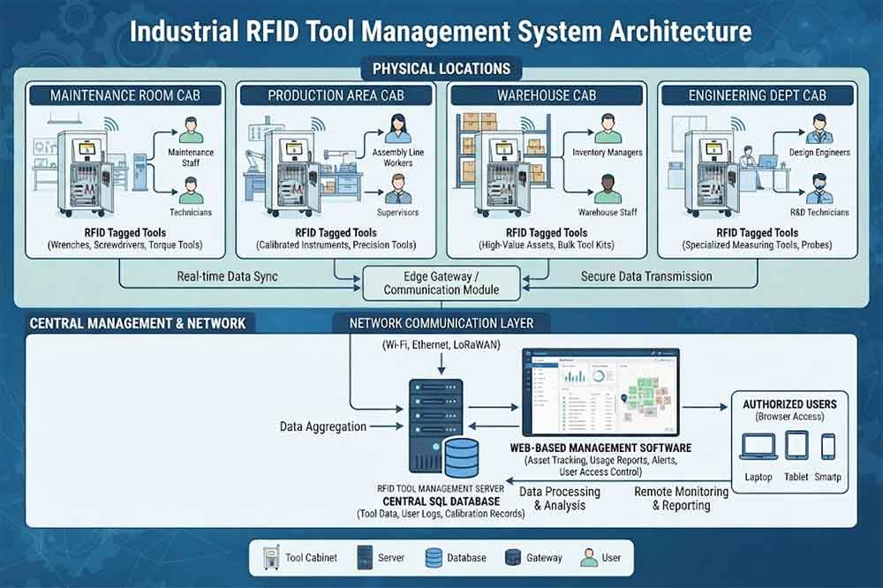Select the NETWORK COMMUNICATION LAYER header
Screen dimensions: 883x588
tap(441, 323)
